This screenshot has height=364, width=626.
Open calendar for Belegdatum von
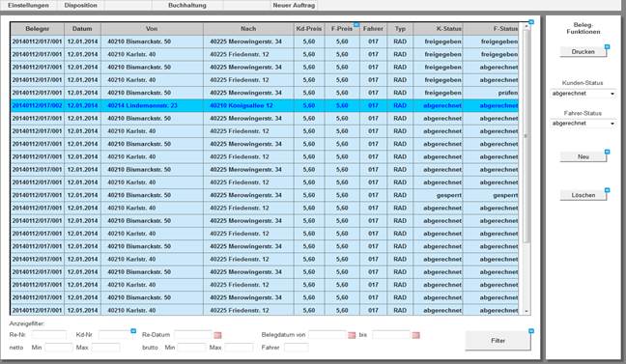[x=352, y=335]
